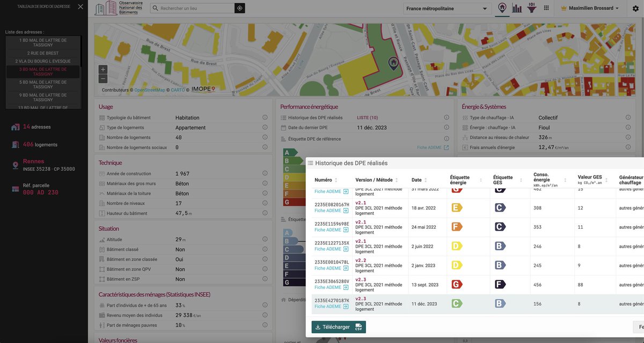This screenshot has width=644, height=343.
Task: Show info for Altitude row
Action: point(265,240)
